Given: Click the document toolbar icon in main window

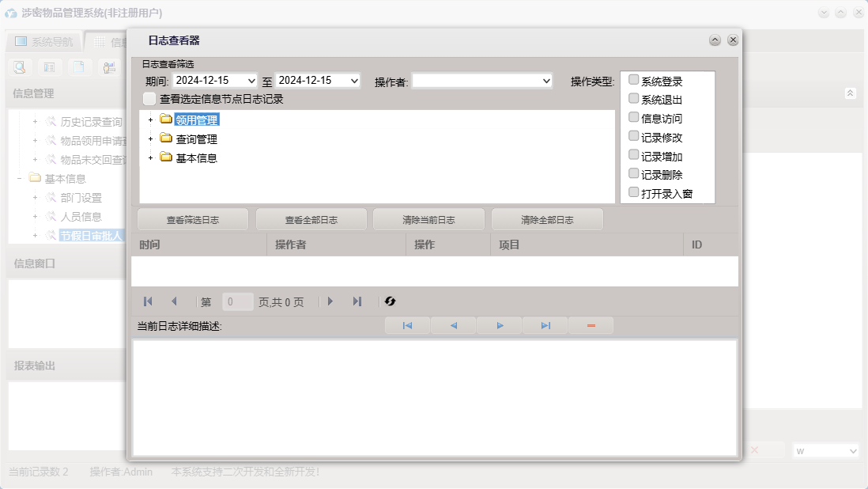Looking at the screenshot, I should pos(79,67).
